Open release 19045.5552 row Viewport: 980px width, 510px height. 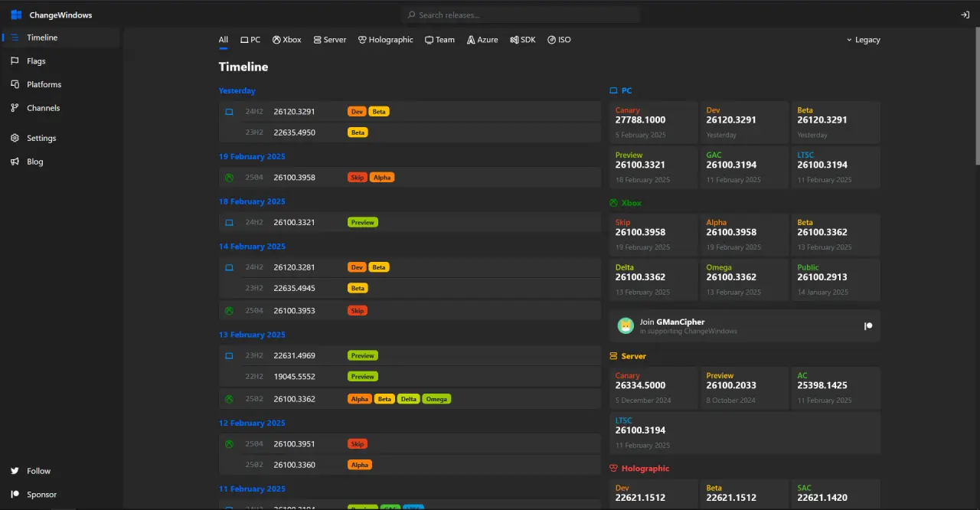[x=410, y=377]
